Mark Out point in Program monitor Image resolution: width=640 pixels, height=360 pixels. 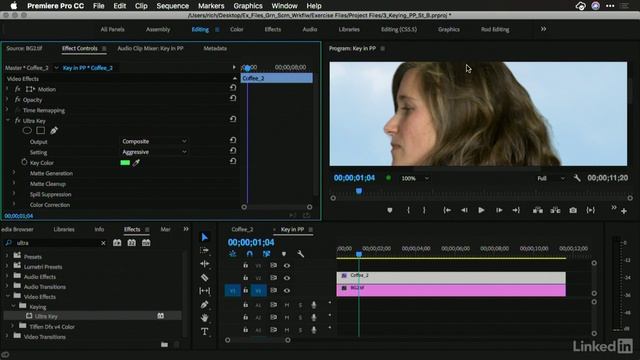pyautogui.click(x=424, y=210)
